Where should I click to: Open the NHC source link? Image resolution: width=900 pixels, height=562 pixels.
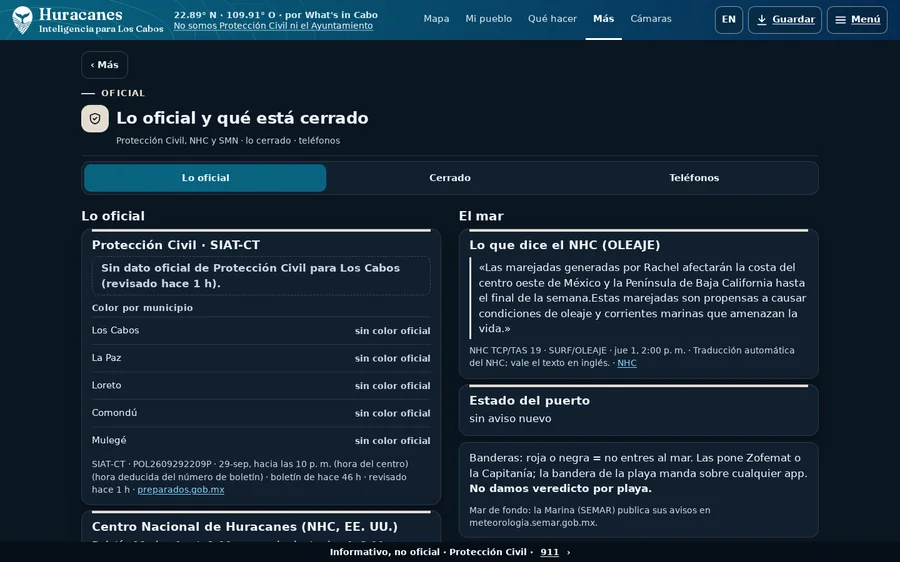click(627, 363)
